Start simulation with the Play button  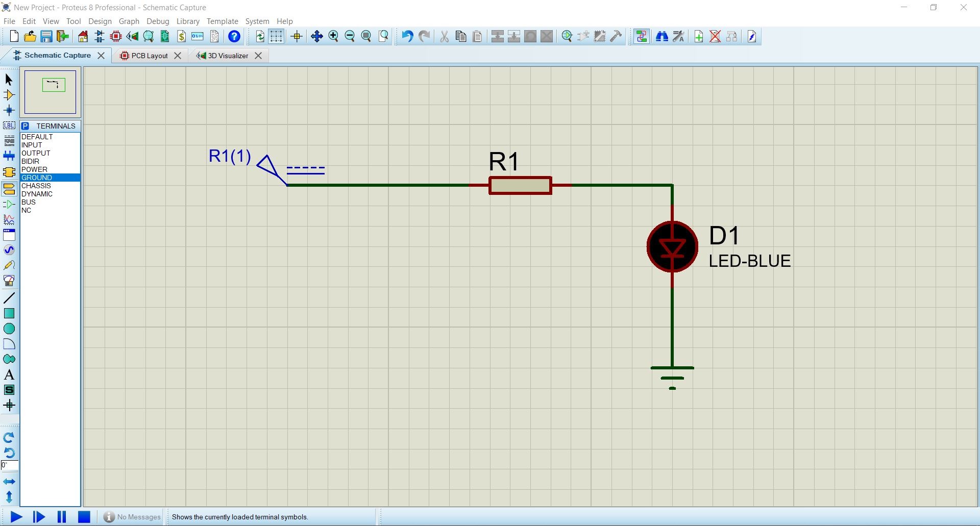(x=16, y=517)
